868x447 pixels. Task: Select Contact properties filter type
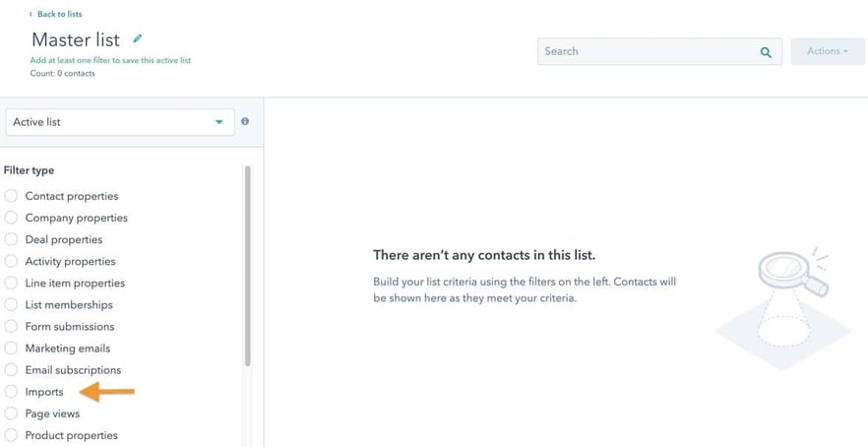pos(11,196)
